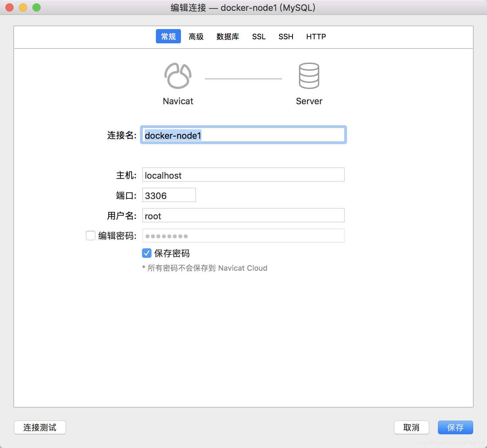Switch to the SSH tab
487x448 pixels.
click(286, 37)
